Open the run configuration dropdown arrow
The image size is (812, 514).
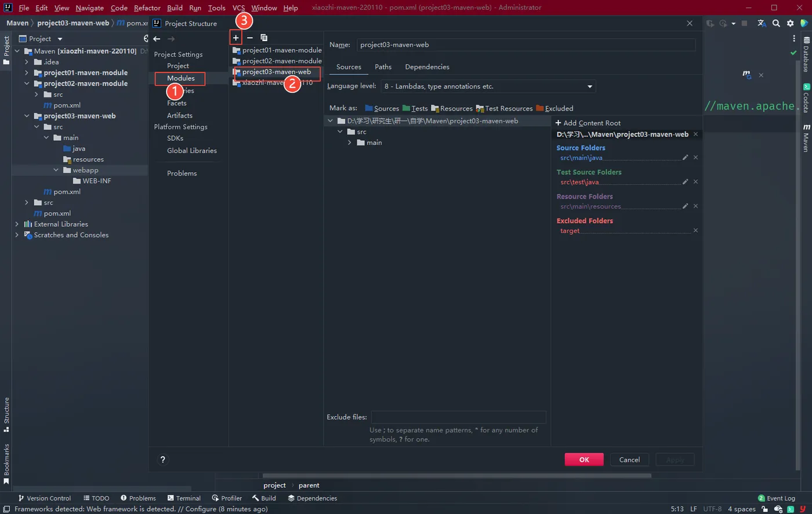click(x=734, y=23)
